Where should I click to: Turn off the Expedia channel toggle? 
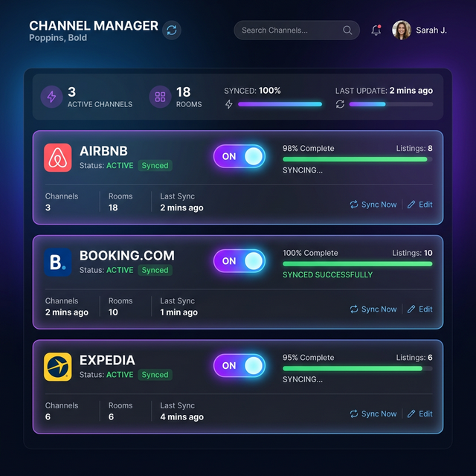tap(239, 365)
